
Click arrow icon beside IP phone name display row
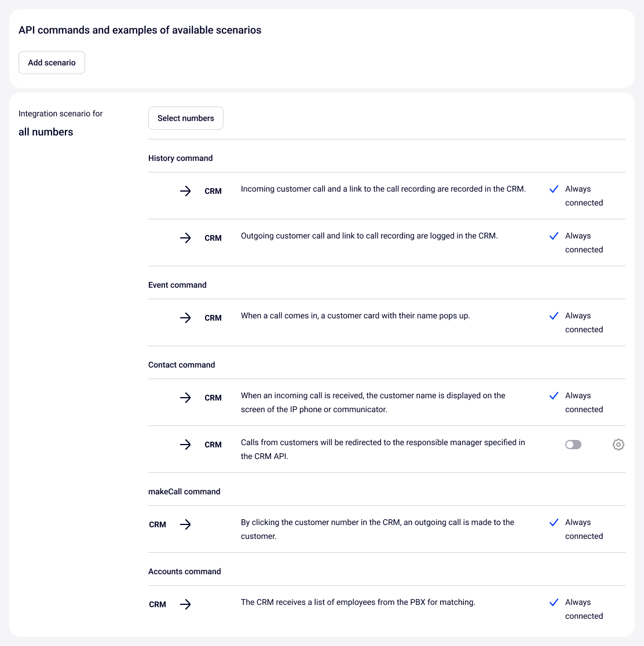185,398
